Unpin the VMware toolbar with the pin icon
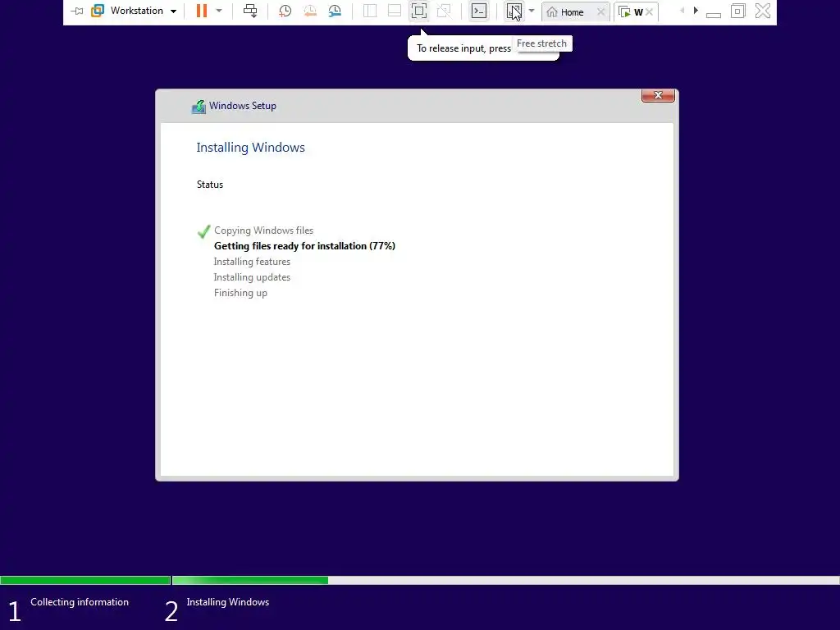This screenshot has width=840, height=630. [x=77, y=11]
